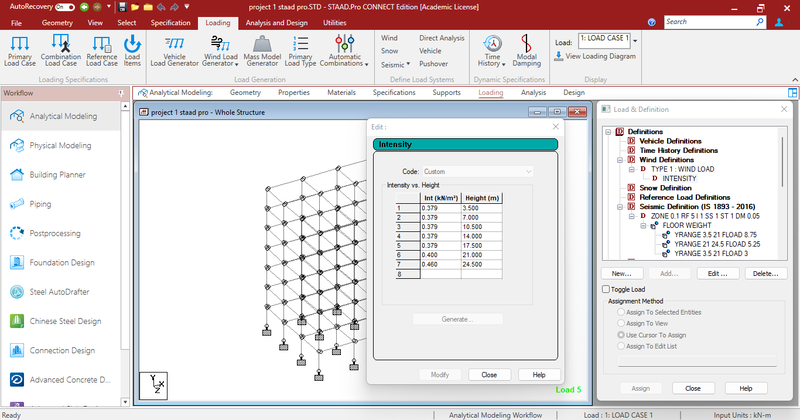Open the Help icon near Search
Viewport: 800px width, 420px height.
[x=652, y=22]
